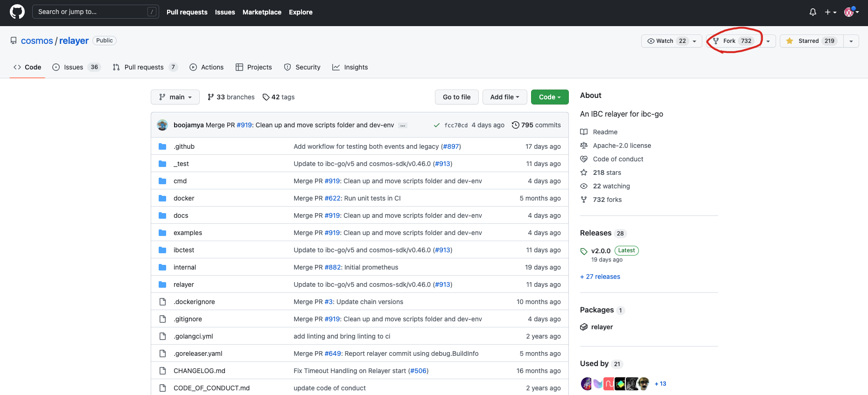Screen dimensions: 868x395
Task: Open the internal folder
Action: coord(185,267)
